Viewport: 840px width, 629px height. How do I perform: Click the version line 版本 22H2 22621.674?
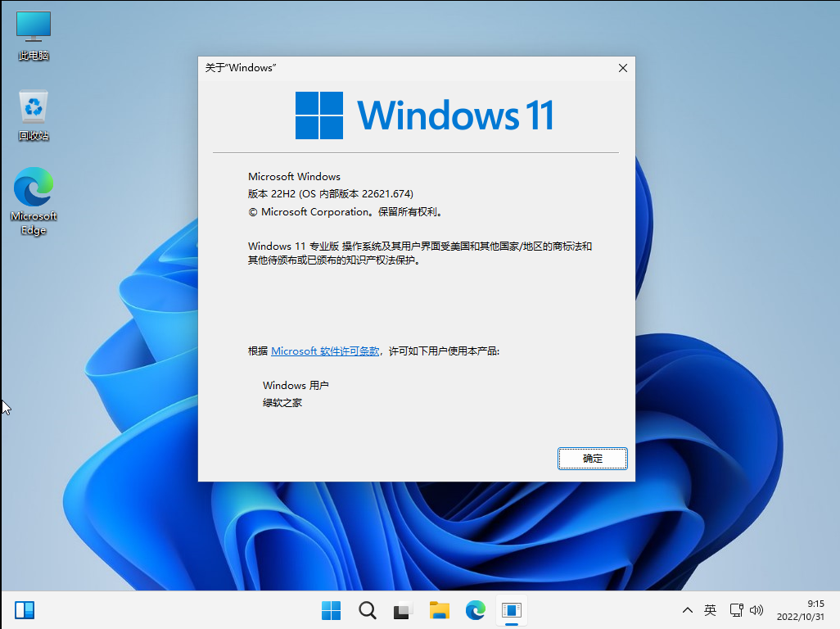click(331, 194)
